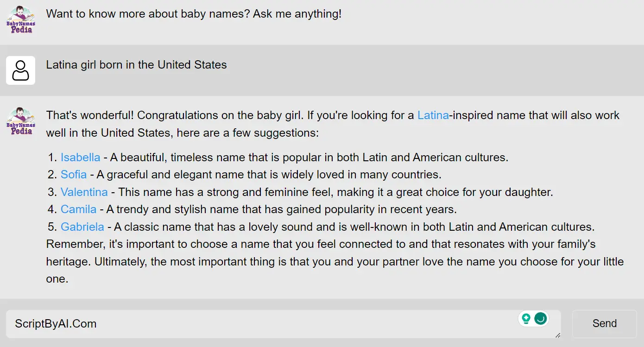Click the user message bubble saying Latina girl
The height and width of the screenshot is (347, 644).
click(136, 65)
